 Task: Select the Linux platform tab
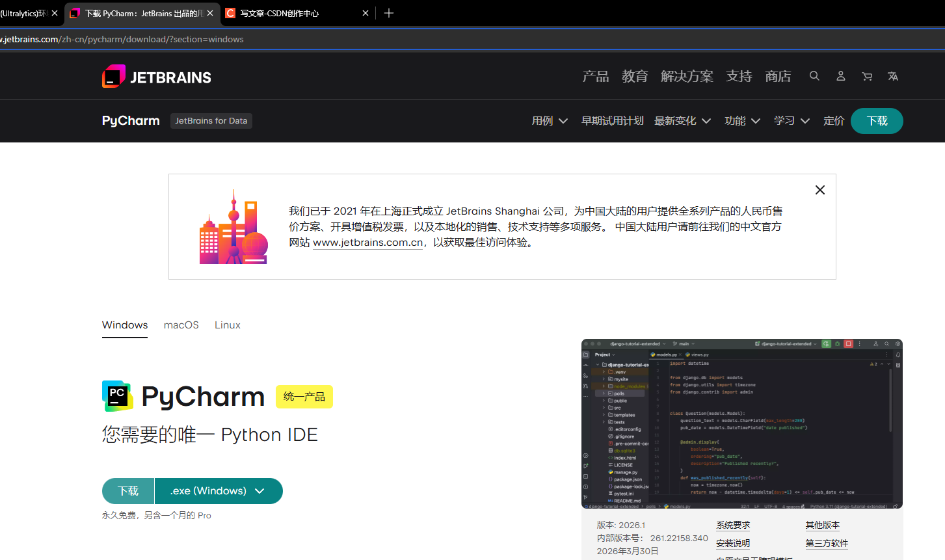tap(228, 325)
